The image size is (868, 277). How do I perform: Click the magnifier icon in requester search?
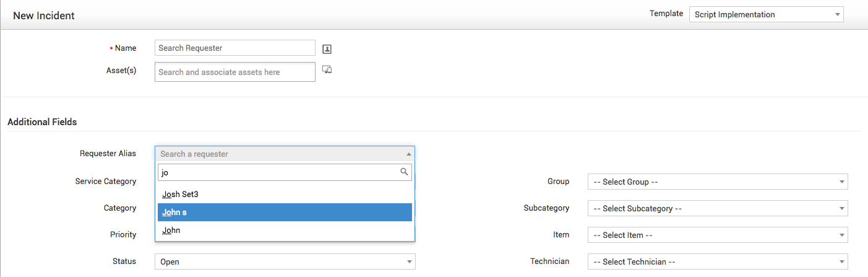[404, 172]
